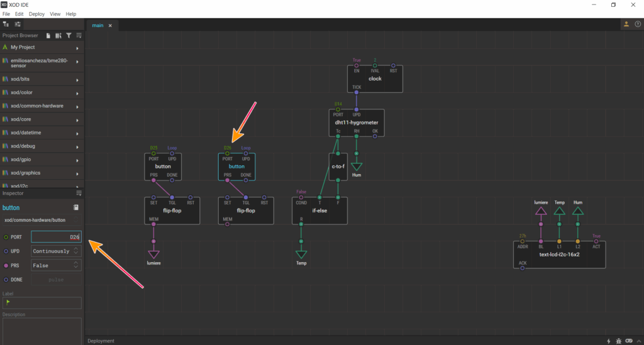Click the Hum output terminal below hygrometer

point(357,166)
